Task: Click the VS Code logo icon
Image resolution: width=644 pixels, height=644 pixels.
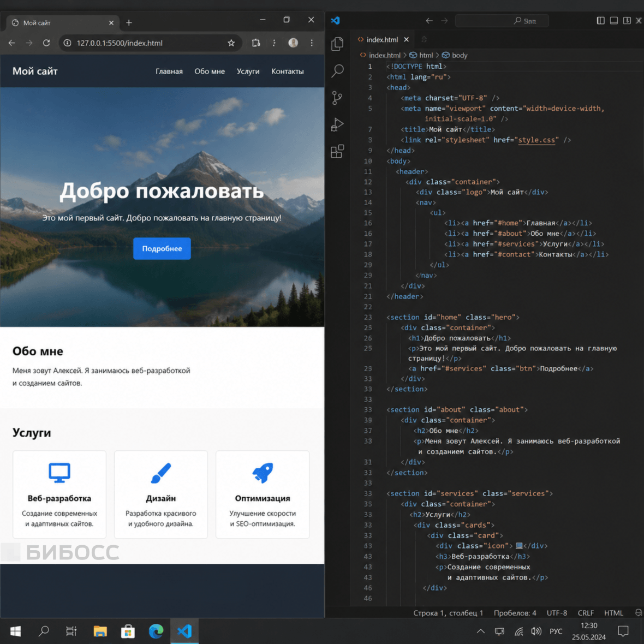Action: click(335, 20)
